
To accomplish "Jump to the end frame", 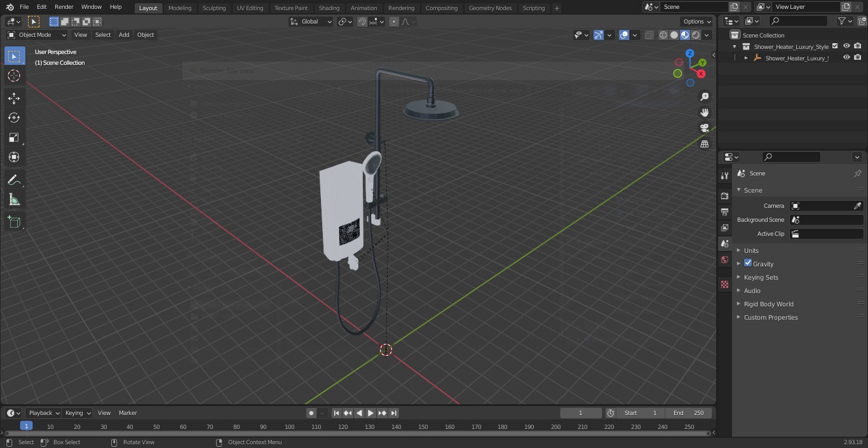I will (393, 413).
